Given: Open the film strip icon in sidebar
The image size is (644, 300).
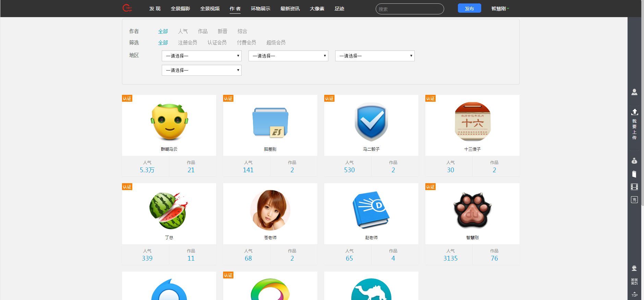Looking at the screenshot, I should pos(634,187).
